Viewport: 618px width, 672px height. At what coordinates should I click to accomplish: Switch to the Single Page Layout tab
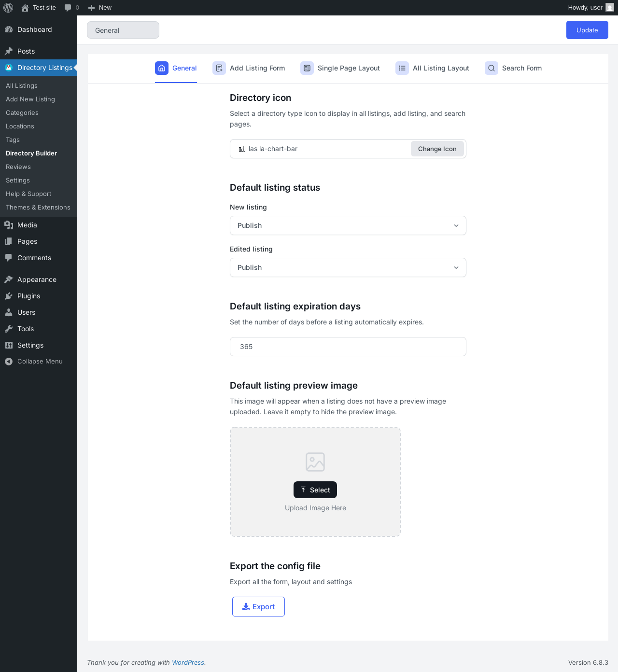tap(340, 68)
